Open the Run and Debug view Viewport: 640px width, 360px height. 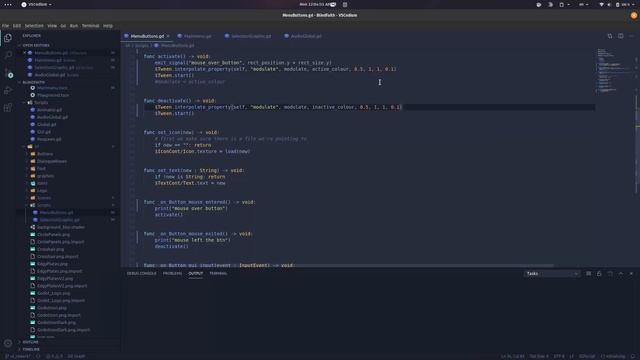click(x=8, y=91)
